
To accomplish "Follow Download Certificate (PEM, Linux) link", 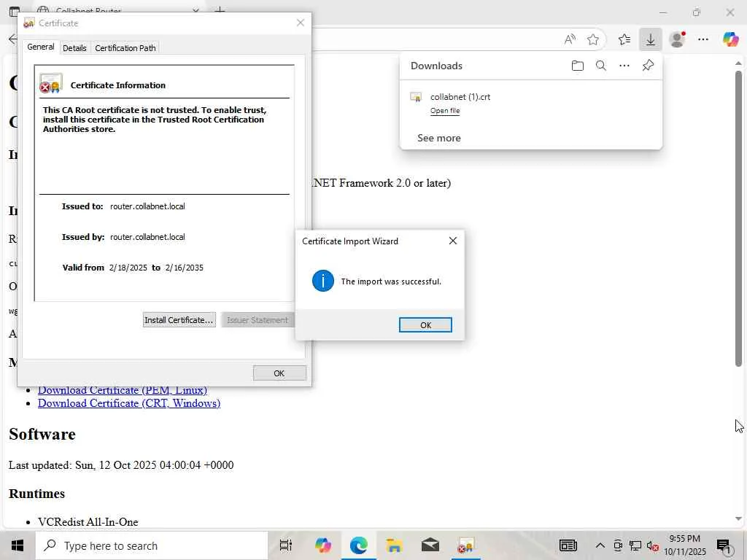I will click(x=123, y=390).
